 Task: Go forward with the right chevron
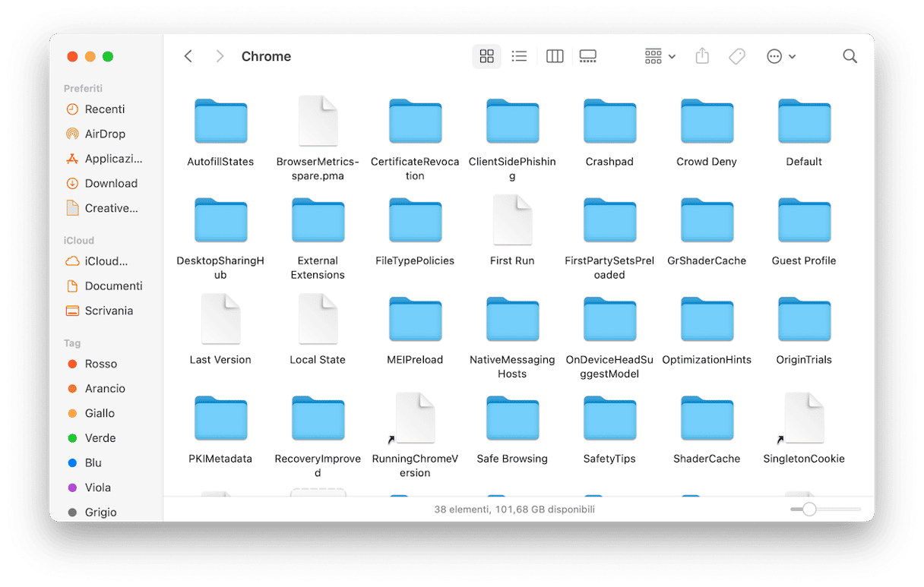(220, 56)
